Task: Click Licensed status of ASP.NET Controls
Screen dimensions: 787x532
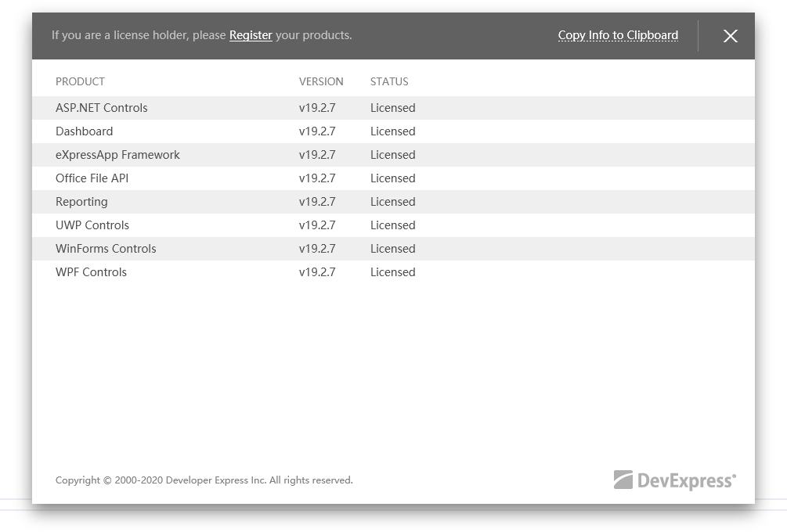Action: pos(392,108)
